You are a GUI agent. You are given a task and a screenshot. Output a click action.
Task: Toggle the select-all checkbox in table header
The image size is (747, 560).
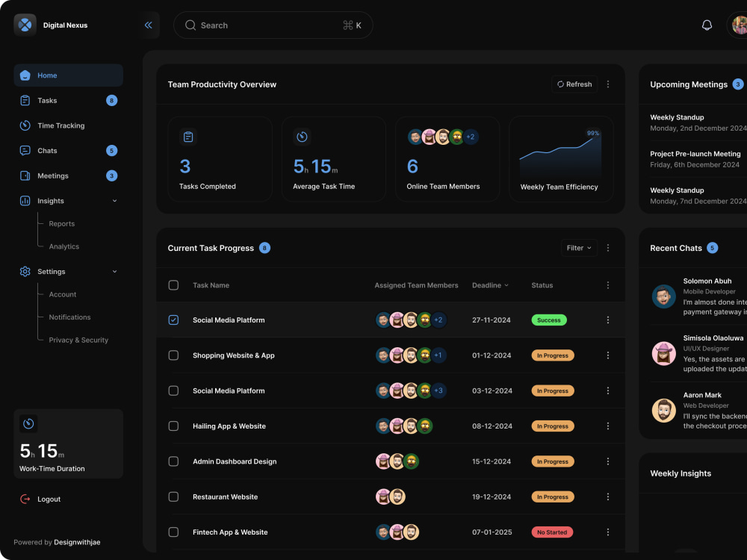[x=173, y=285]
